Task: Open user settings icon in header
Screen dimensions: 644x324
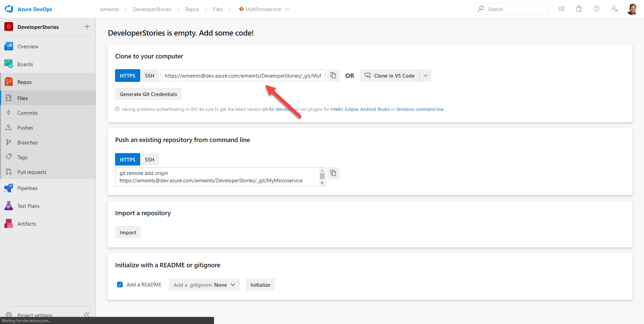Action: point(614,9)
